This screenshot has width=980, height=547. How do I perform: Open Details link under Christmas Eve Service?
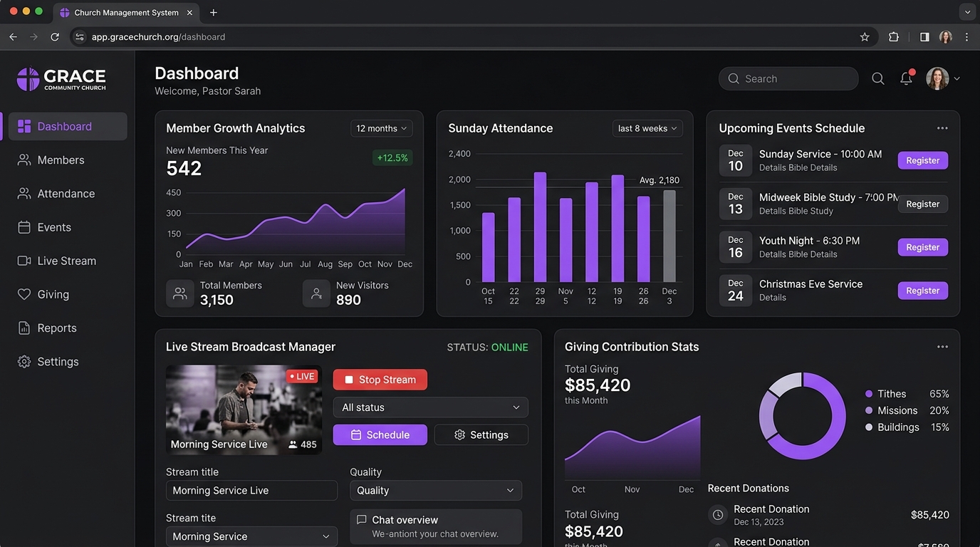[x=773, y=298]
